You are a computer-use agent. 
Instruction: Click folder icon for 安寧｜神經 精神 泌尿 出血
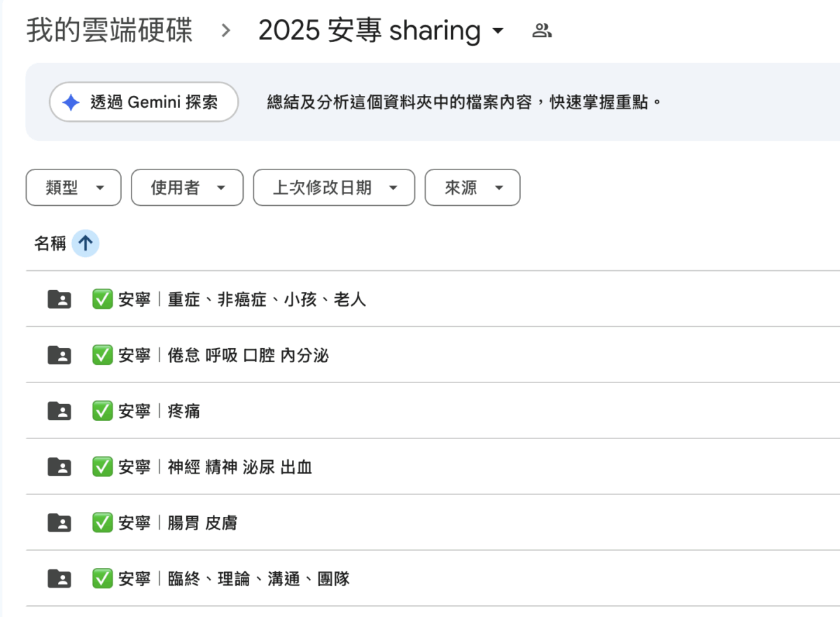point(59,467)
